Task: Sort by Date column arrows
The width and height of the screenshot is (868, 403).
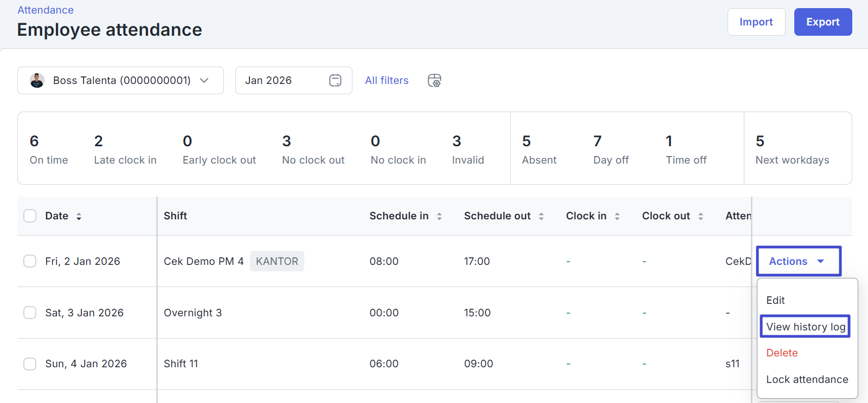Action: 79,216
